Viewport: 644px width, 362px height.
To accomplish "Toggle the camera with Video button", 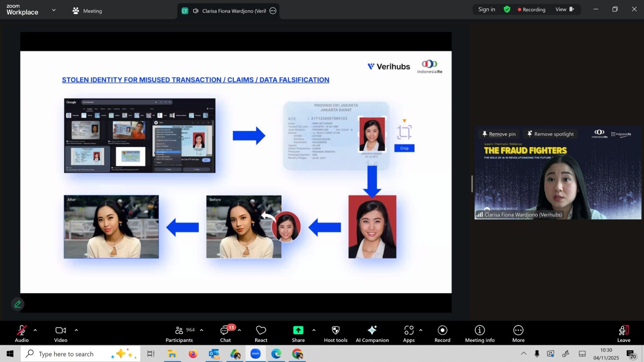I will (x=61, y=334).
